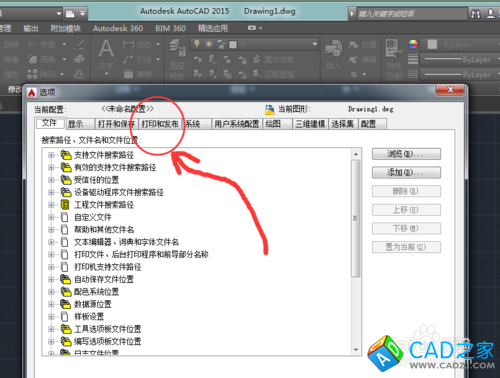Select 打印文件、后台打印程序和前导部分名称 row
The width and height of the screenshot is (500, 378).
tap(141, 254)
